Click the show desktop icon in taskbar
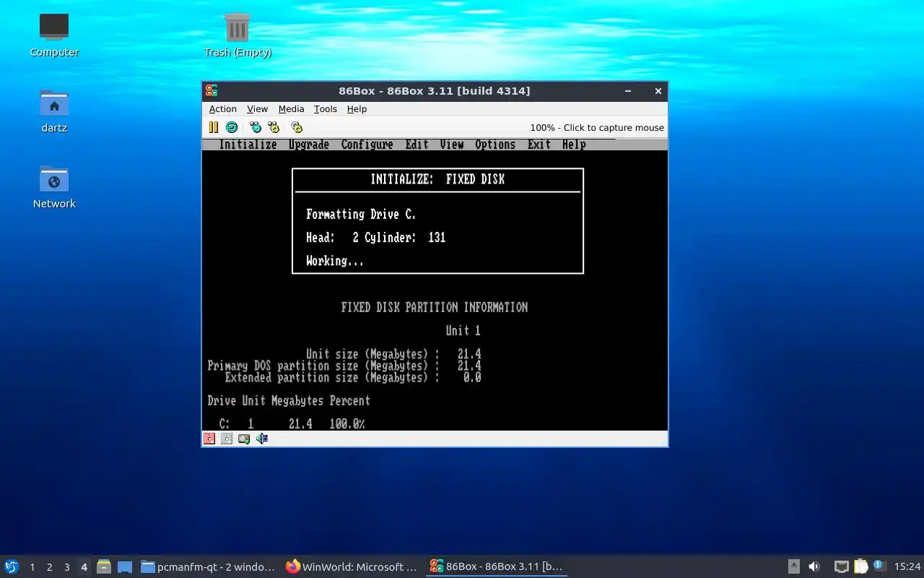 [x=125, y=566]
